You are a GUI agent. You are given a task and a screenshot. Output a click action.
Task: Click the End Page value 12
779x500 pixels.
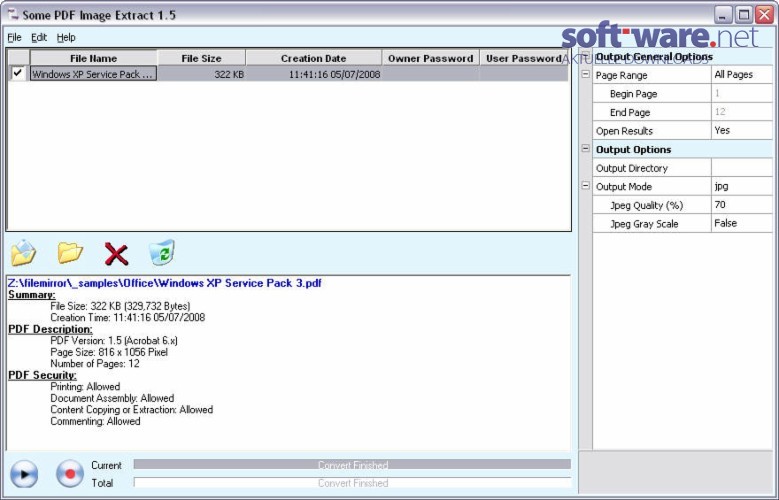coord(742,112)
